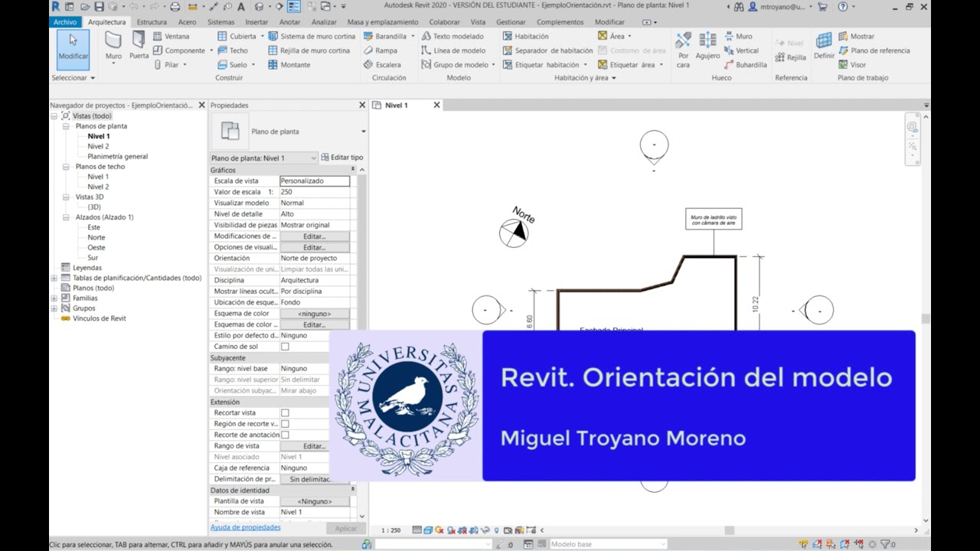Click the Esquema de color <ninguno> button
980x551 pixels.
(x=315, y=314)
